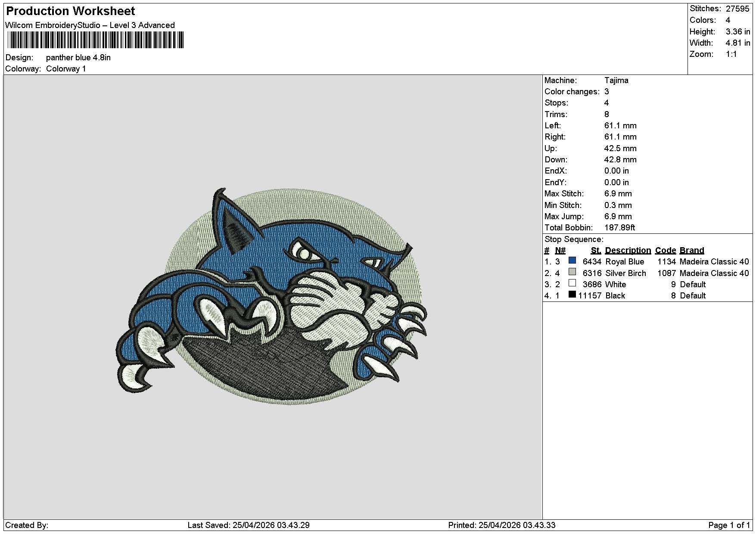Viewport: 756px width, 534px height.
Task: Click the Min Stitch value 0.3 mm
Action: coord(618,205)
